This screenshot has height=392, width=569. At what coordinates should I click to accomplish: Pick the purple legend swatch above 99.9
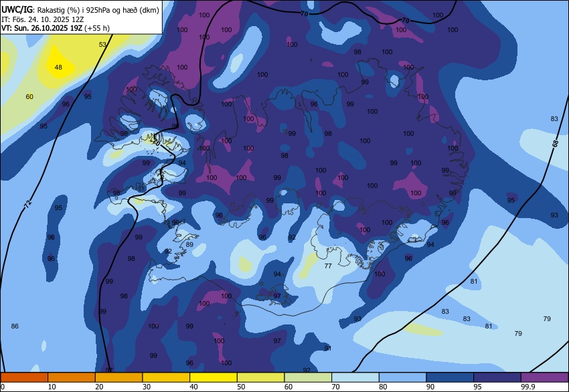point(545,377)
